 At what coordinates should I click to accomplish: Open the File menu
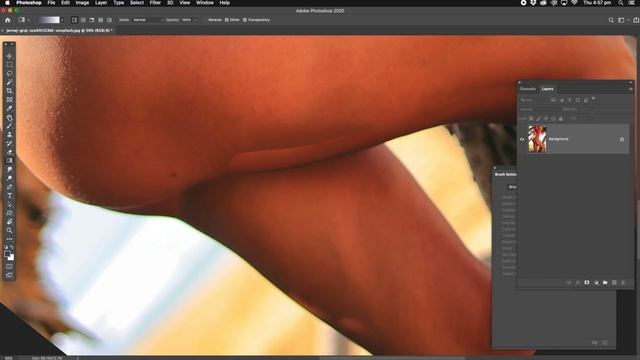point(51,3)
